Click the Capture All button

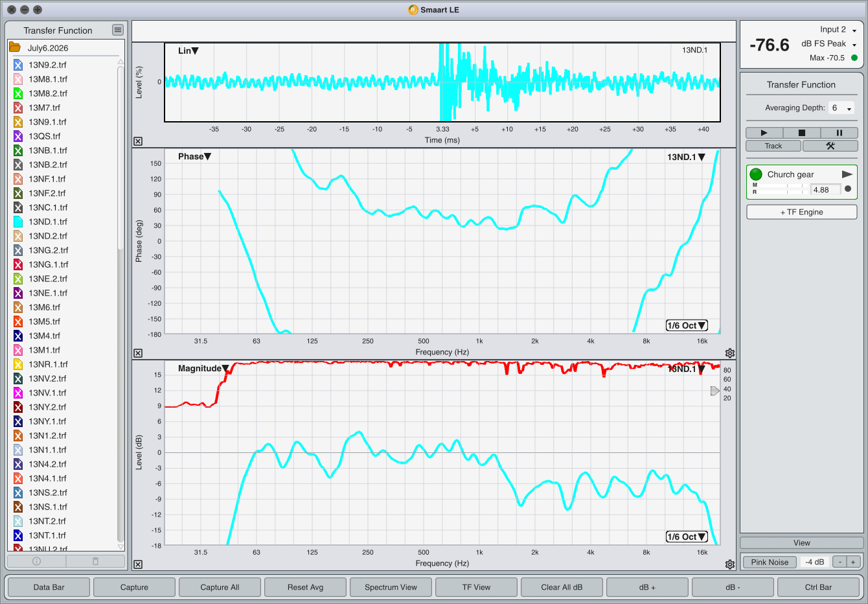pos(220,587)
